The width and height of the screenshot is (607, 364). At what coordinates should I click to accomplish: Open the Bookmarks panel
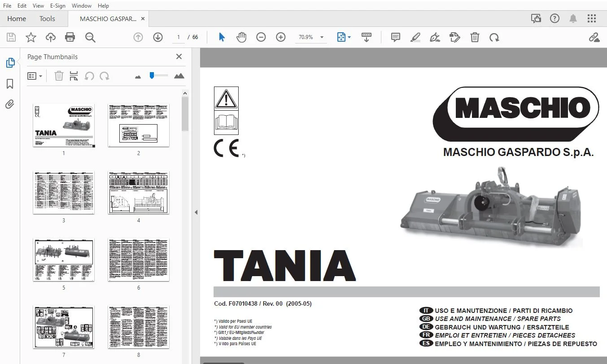pos(10,84)
